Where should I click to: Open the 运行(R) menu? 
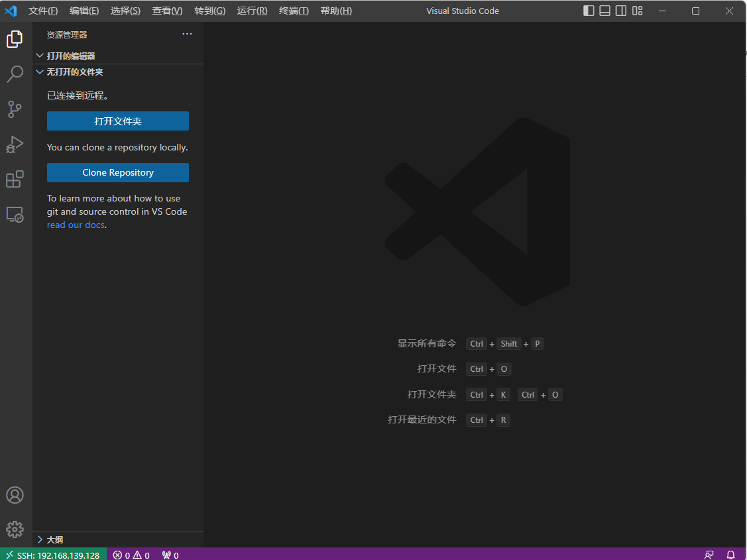coord(252,11)
